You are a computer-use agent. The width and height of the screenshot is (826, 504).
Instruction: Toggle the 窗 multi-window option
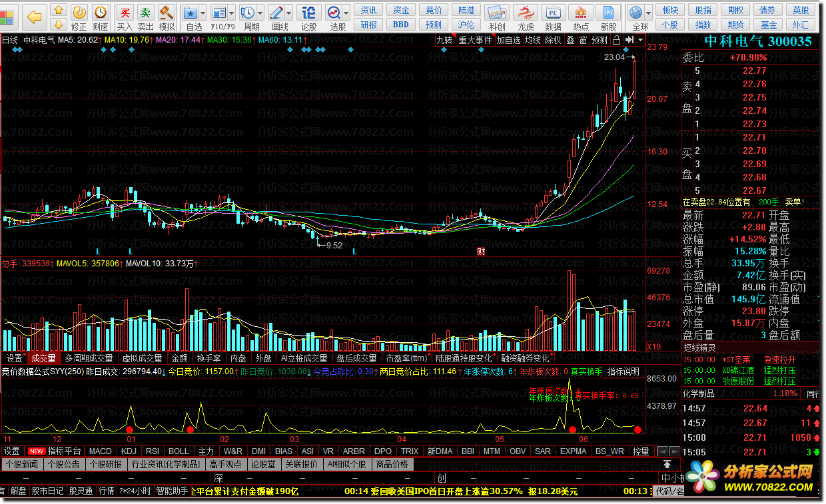pos(583,40)
